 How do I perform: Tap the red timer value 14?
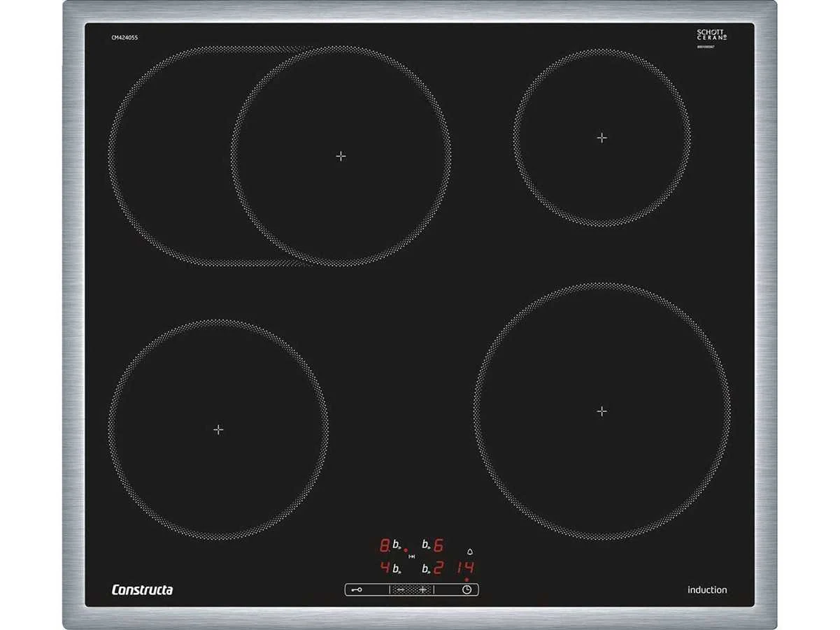[465, 567]
